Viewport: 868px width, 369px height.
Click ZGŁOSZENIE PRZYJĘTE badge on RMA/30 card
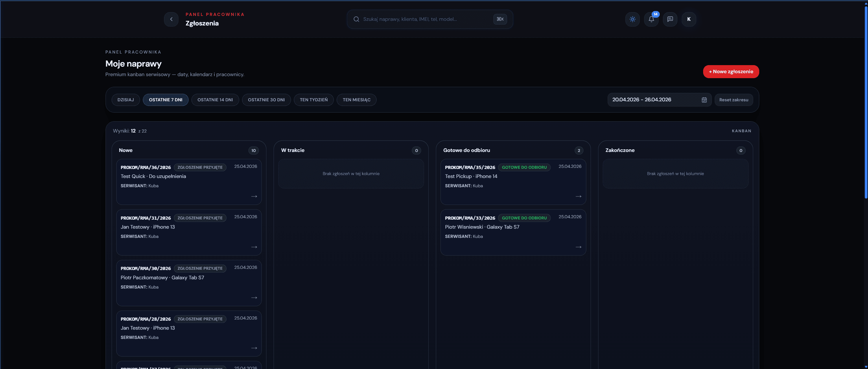200,269
